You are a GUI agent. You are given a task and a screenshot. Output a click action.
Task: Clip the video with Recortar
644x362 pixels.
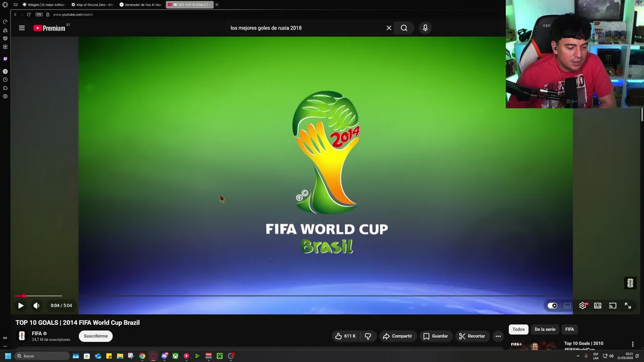(472, 336)
